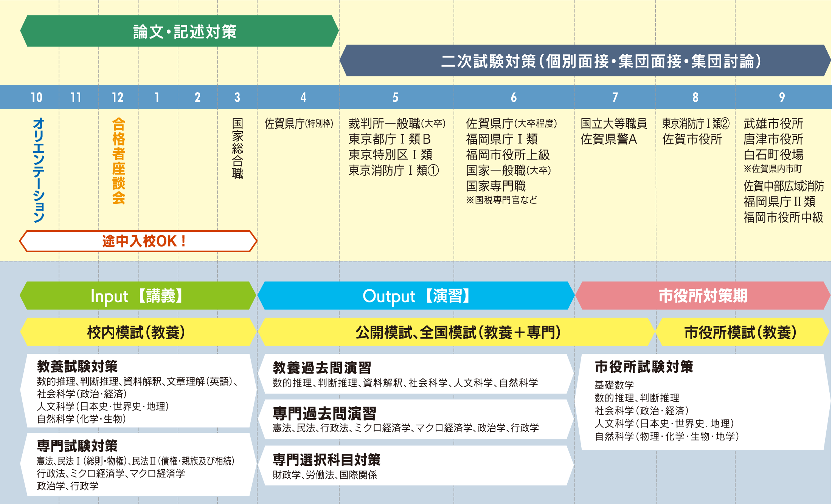Click 佐賀中部広域消防 entry
This screenshot has width=832, height=504.
pyautogui.click(x=784, y=186)
